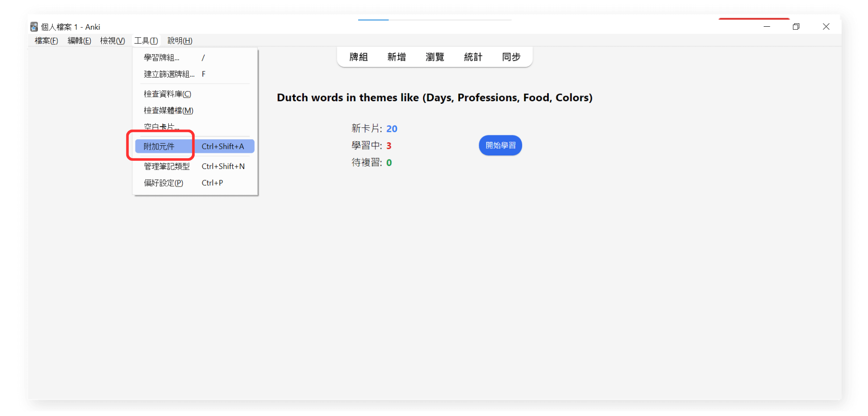Screen dimensions: 868x416
Task: Show 統計 statistics
Action: 473,57
